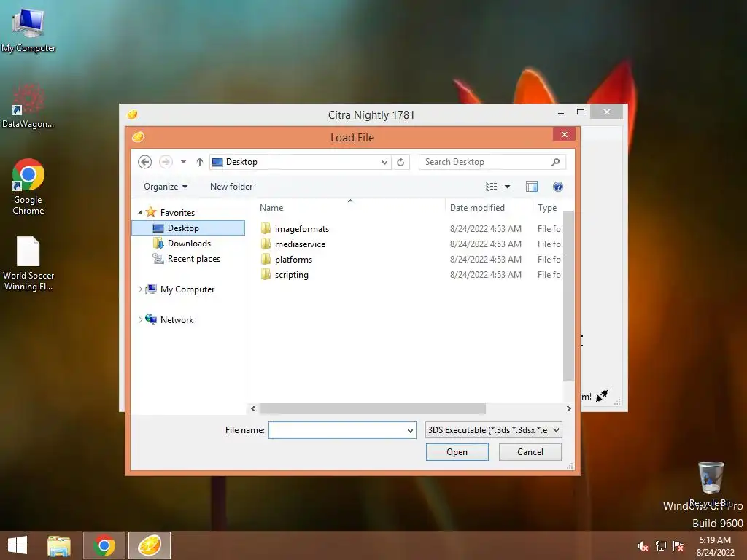The width and height of the screenshot is (747, 560).
Task: Open Recent places
Action: (x=193, y=259)
